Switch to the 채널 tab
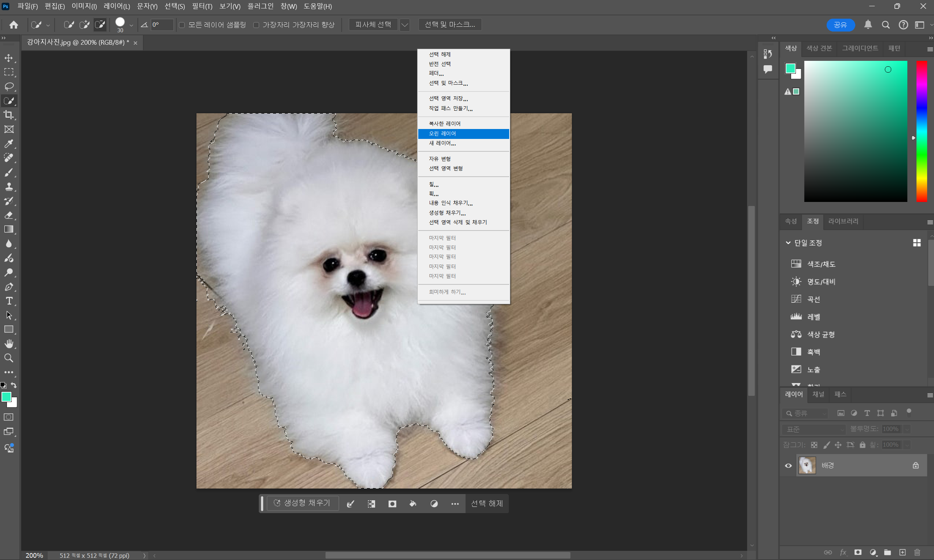Viewport: 934px width, 560px height. coord(818,394)
